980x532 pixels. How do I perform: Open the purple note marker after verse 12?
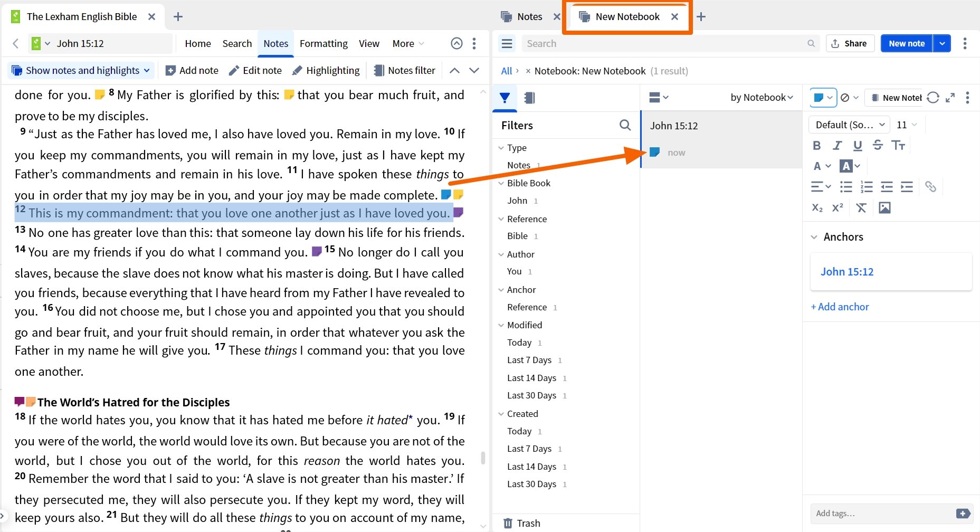[458, 212]
